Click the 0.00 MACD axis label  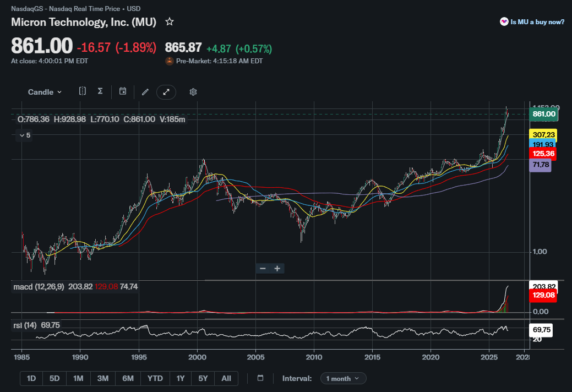pos(540,312)
